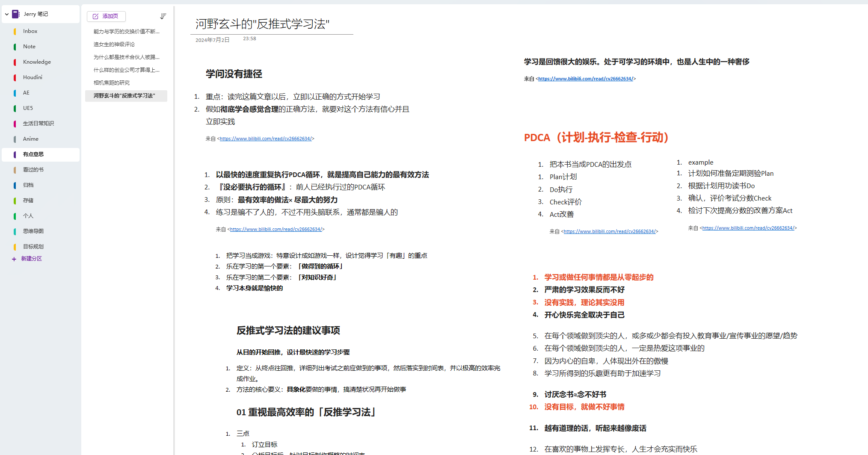Click the page date 2024年7月2日

point(213,40)
